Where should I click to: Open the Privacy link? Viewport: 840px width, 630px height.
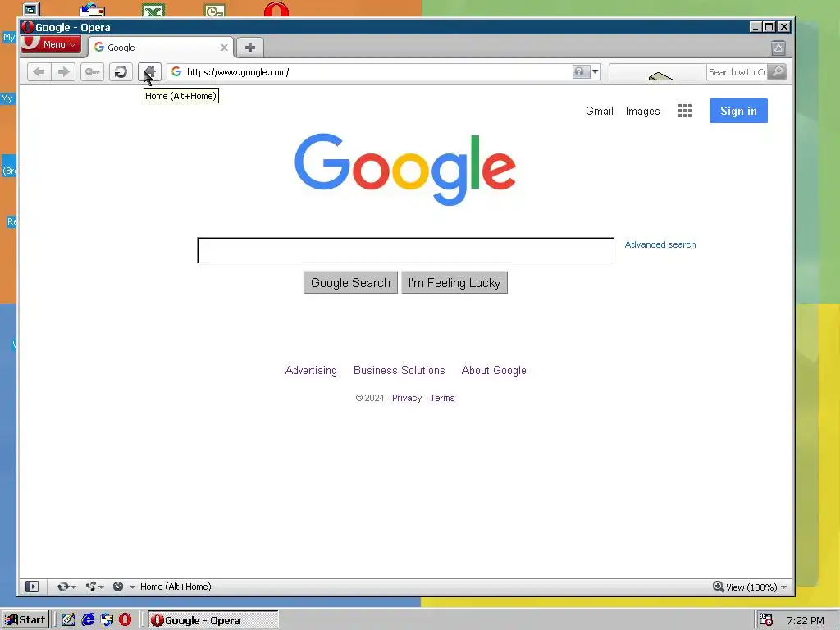click(x=407, y=398)
